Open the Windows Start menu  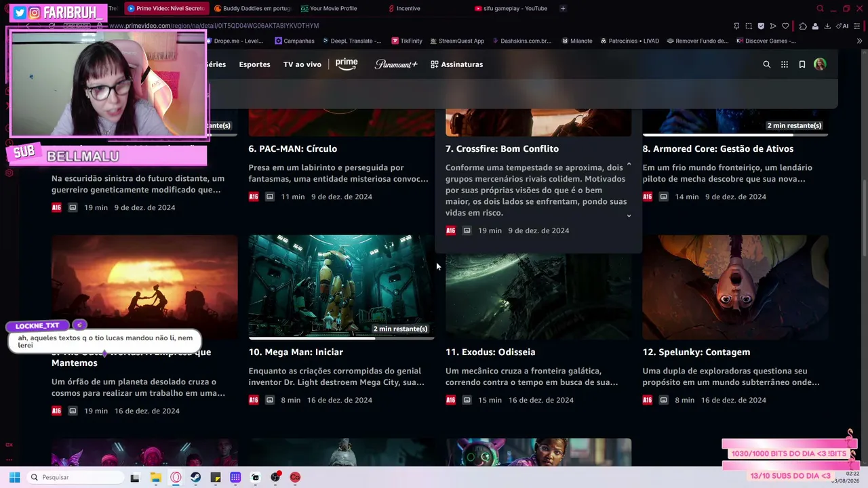point(14,477)
